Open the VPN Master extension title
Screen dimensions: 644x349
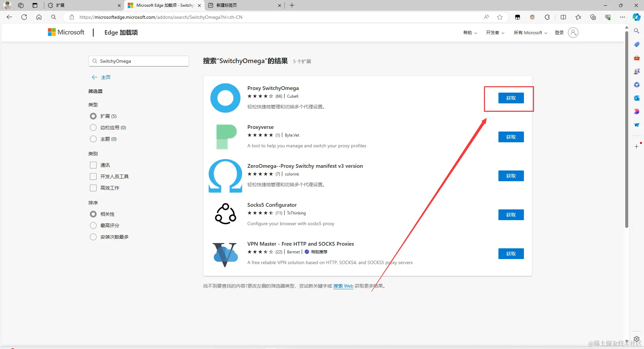[301, 244]
